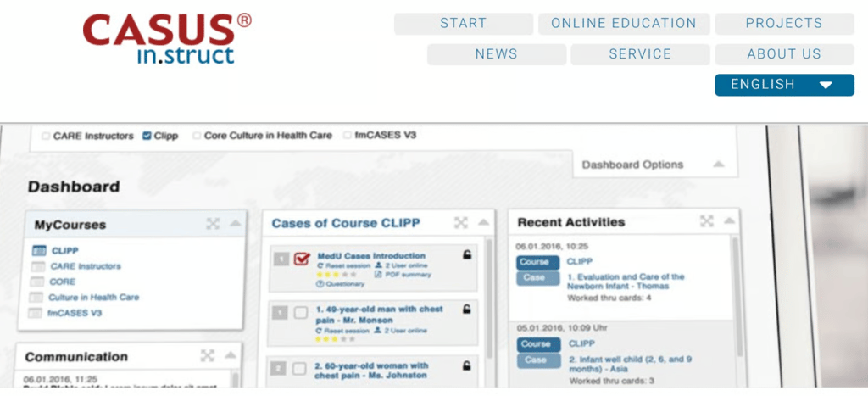Check the box for Mr. Monson case
This screenshot has height=396, width=868.
tap(300, 313)
